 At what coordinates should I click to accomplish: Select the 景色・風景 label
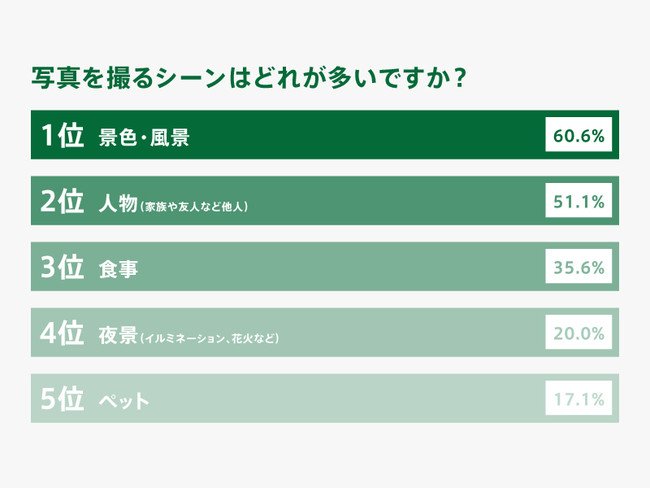(x=144, y=136)
